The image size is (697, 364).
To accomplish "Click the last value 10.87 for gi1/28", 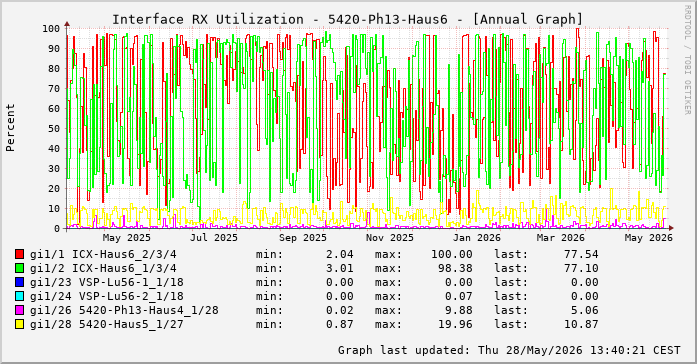I will click(581, 324).
